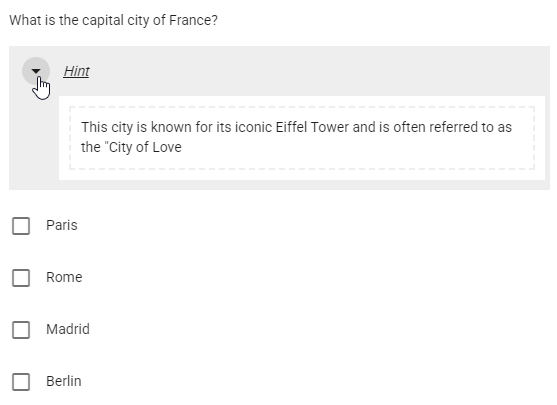Screen dimensions: 557x405
Task: Click inside the dashed hint text box
Action: pos(302,138)
